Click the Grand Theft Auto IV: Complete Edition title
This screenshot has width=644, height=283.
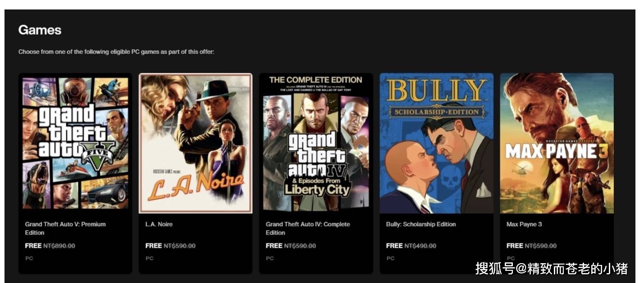(308, 228)
